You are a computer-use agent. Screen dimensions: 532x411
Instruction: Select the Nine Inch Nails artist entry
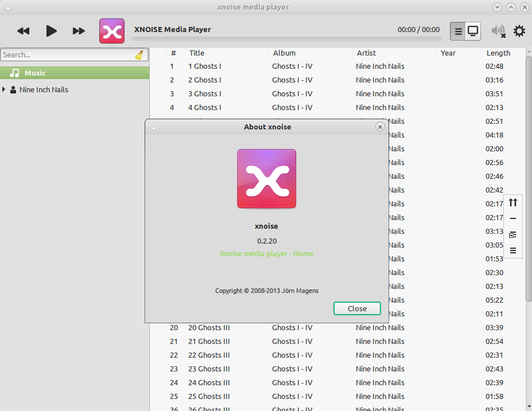click(44, 89)
